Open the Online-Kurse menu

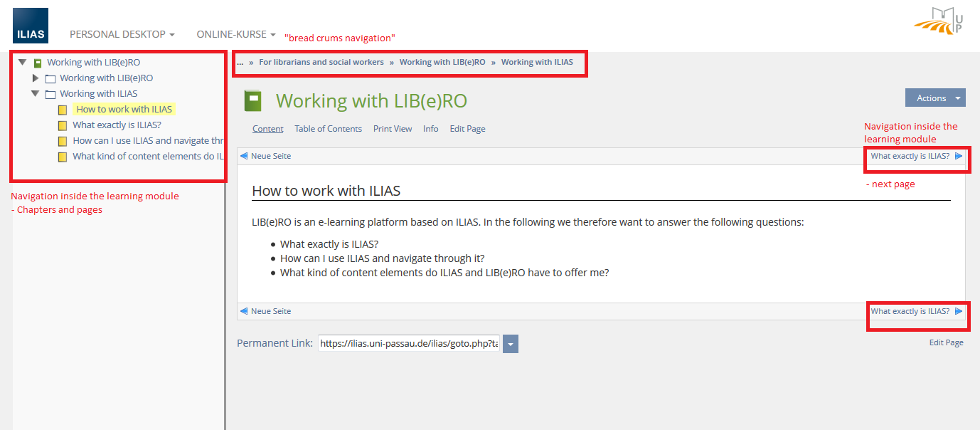pos(236,34)
